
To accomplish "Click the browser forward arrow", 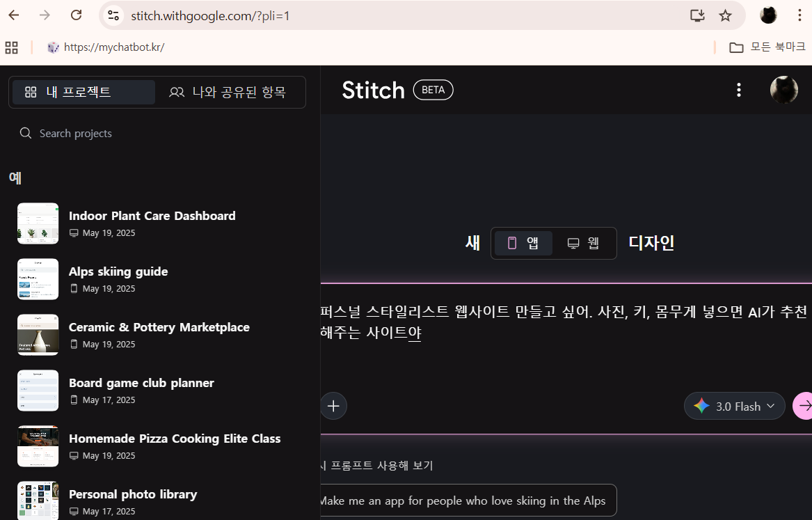I will point(45,15).
